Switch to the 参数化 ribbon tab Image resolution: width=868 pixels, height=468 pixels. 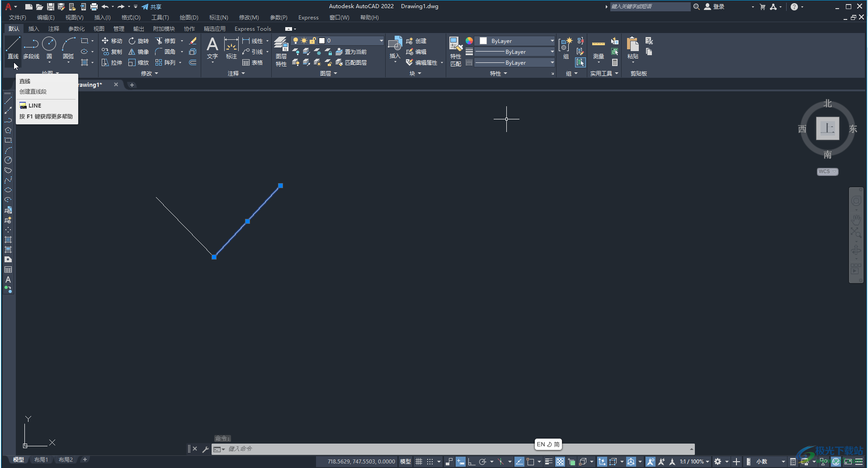point(76,28)
